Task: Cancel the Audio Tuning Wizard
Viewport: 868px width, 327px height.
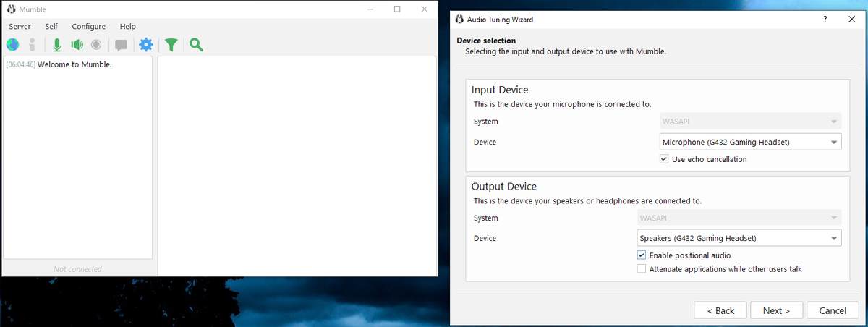Action: 833,310
